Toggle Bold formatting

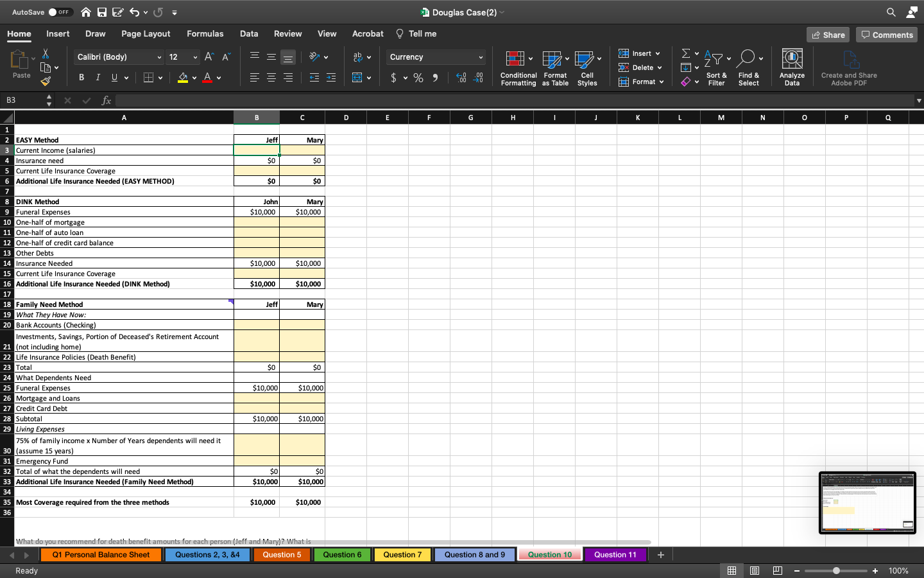tap(81, 78)
